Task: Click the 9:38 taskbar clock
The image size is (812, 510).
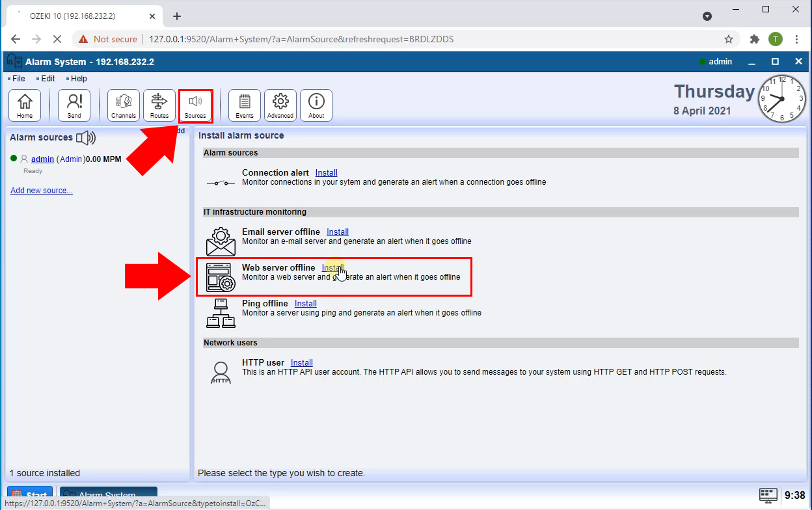Action: tap(795, 495)
